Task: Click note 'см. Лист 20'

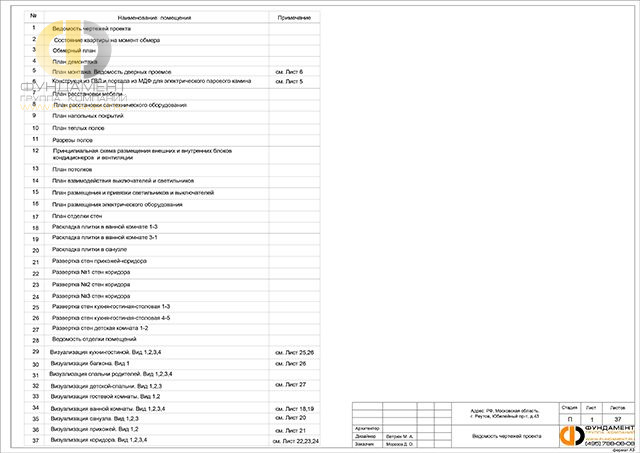Action: click(x=291, y=418)
